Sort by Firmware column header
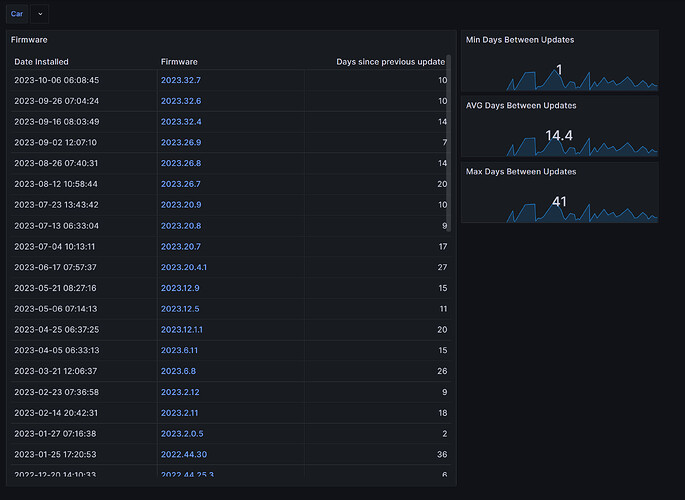 (x=179, y=62)
